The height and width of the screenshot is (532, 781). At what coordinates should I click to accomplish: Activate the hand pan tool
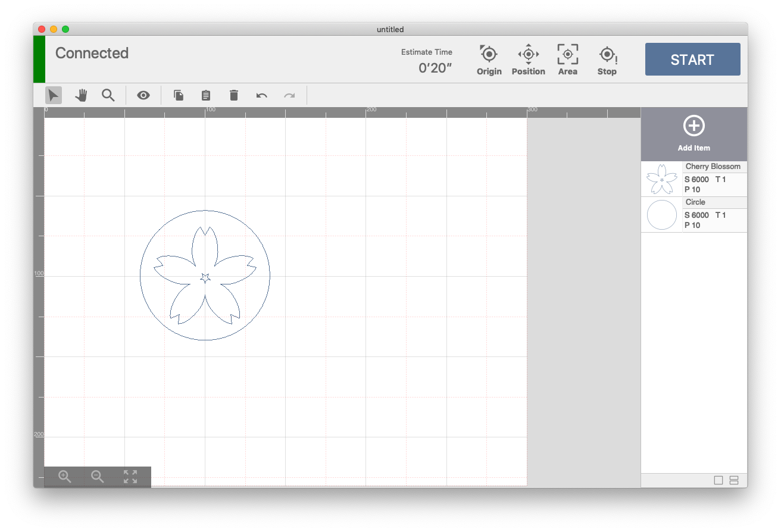(x=81, y=95)
